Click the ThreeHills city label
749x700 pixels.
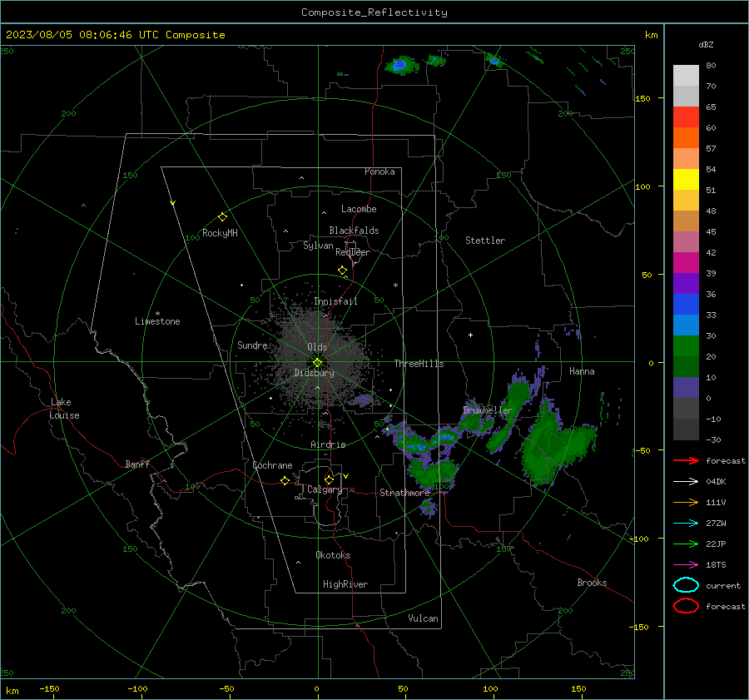tap(419, 364)
